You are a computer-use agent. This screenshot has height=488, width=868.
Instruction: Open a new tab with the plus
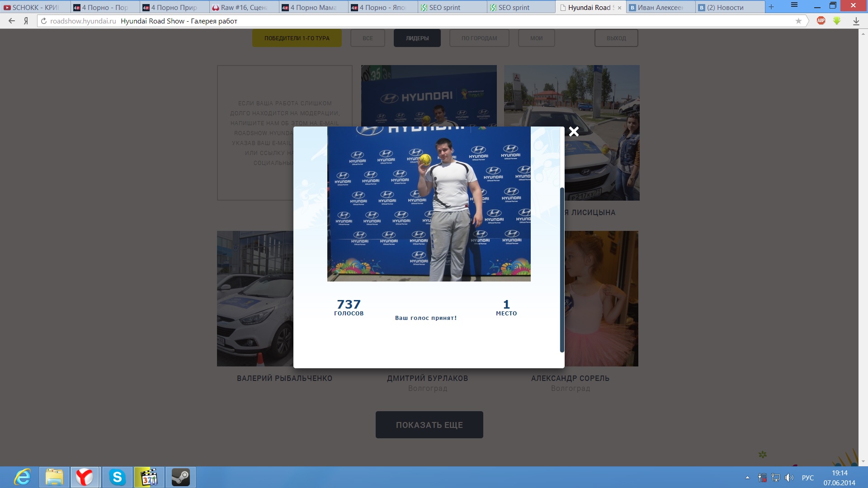pos(771,7)
